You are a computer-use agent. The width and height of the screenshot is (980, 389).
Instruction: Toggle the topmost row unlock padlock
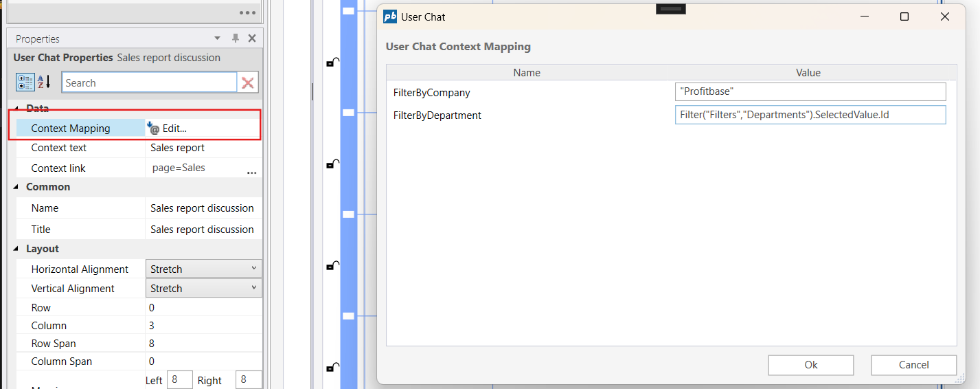(331, 63)
